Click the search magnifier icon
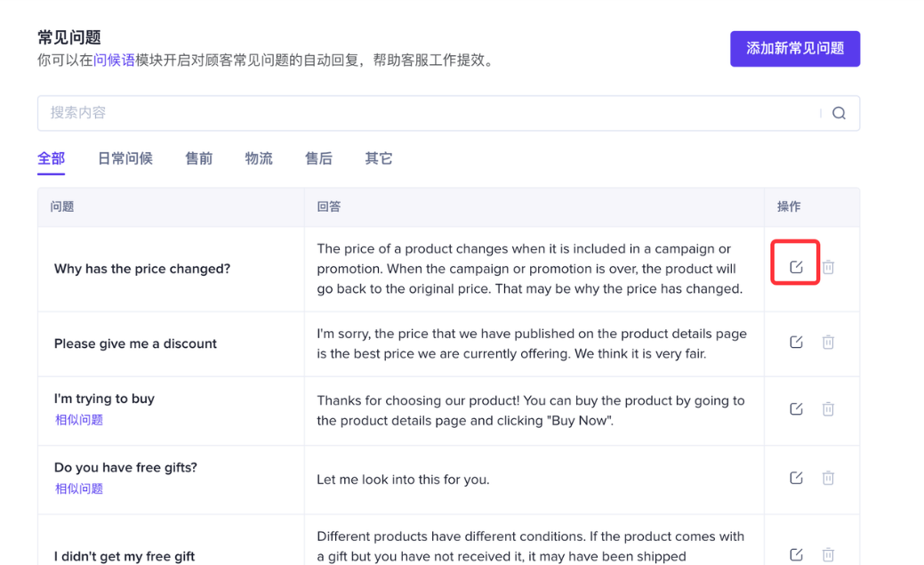This screenshot has height=565, width=924. click(839, 113)
